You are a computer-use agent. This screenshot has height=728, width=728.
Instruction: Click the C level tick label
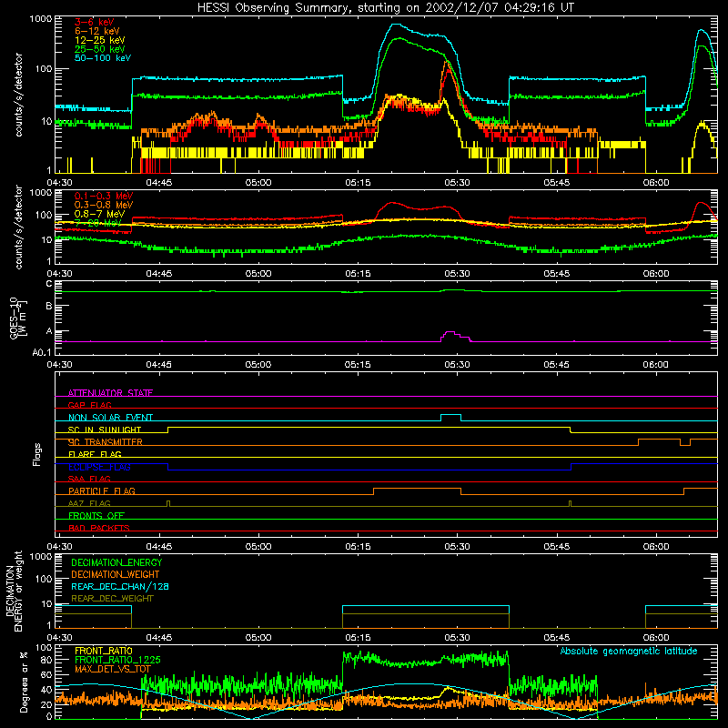49,284
